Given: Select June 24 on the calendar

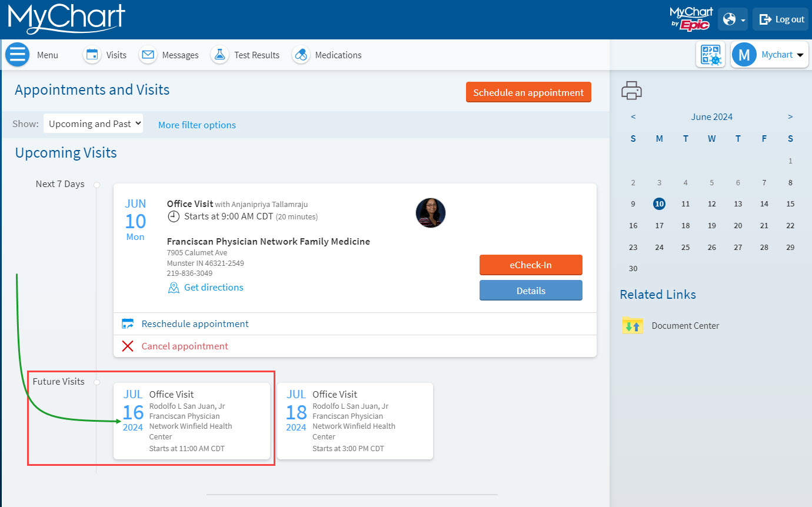Looking at the screenshot, I should [x=659, y=247].
